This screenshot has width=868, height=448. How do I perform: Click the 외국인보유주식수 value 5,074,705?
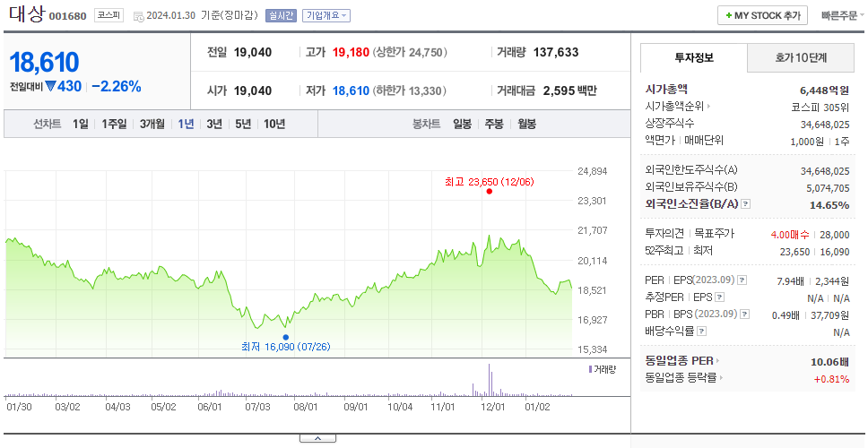pyautogui.click(x=829, y=188)
